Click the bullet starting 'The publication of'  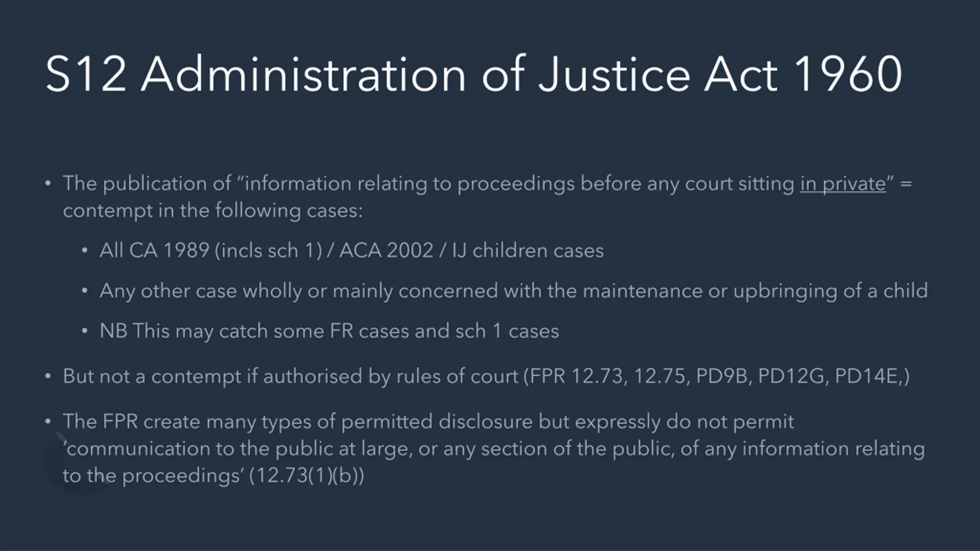point(487,197)
